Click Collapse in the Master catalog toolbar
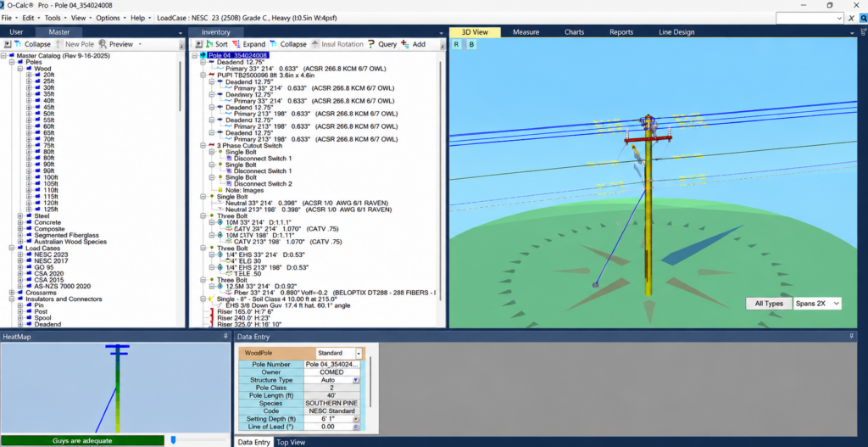 click(32, 44)
